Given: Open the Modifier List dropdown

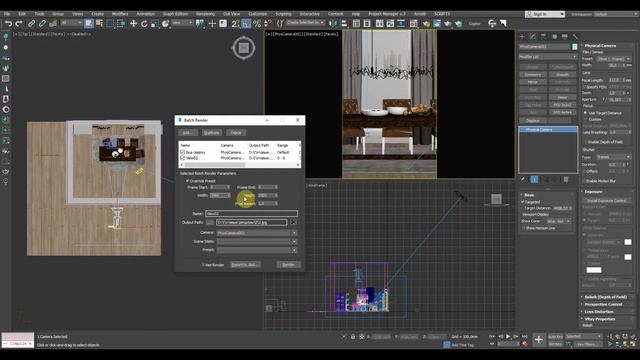Looking at the screenshot, I should tap(548, 57).
